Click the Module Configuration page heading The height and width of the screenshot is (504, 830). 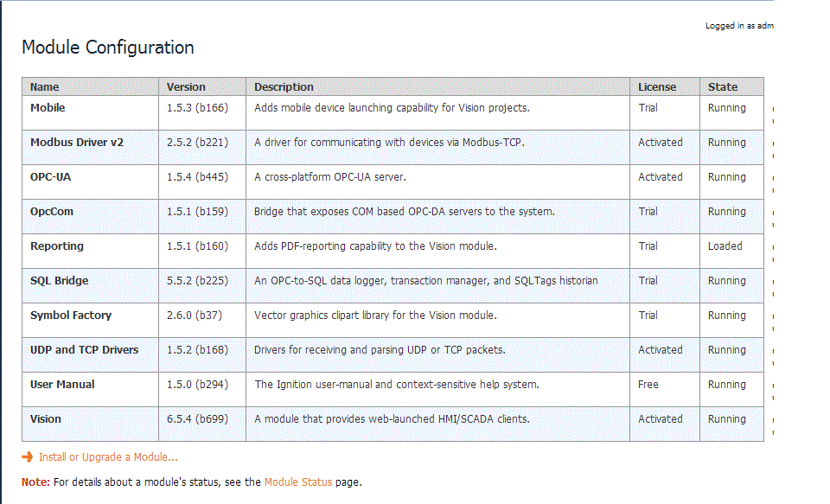[x=108, y=48]
